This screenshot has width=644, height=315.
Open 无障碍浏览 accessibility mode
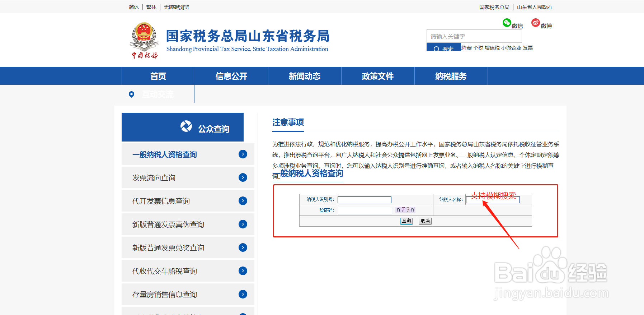coord(177,7)
